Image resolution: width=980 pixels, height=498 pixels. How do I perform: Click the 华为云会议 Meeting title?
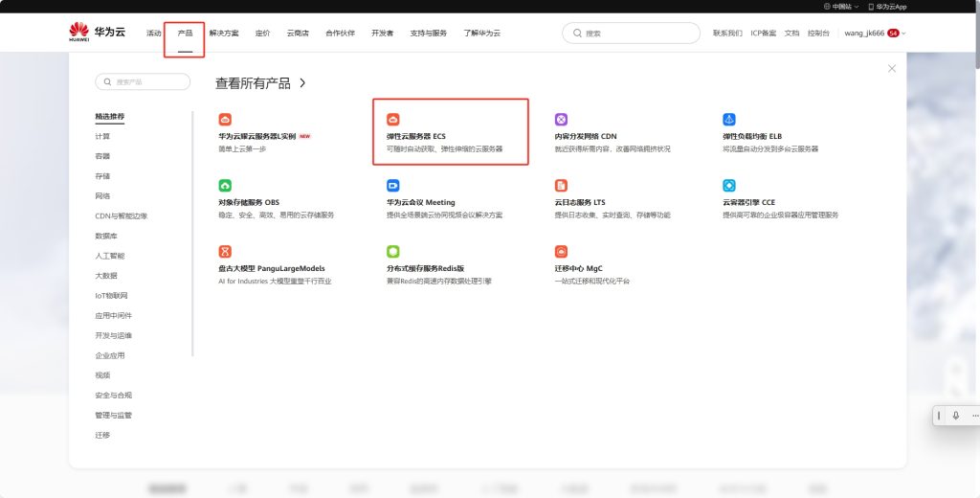(x=421, y=203)
